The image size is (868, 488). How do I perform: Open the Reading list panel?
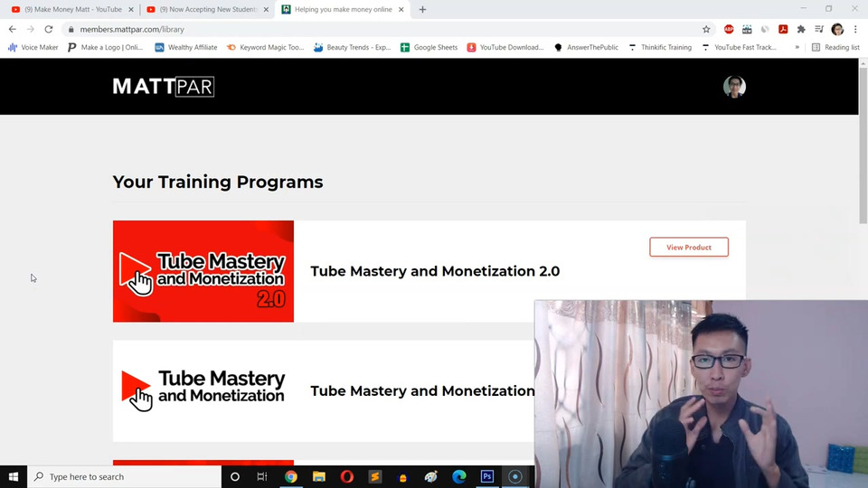point(835,48)
